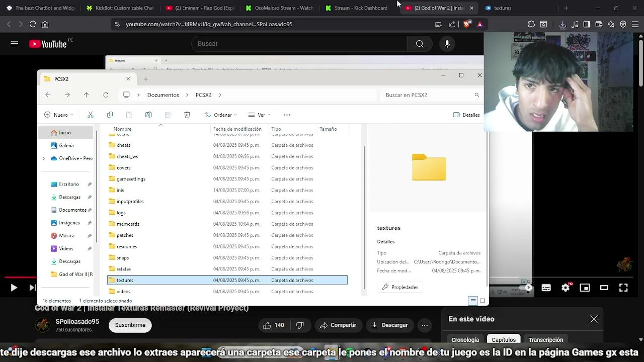
Task: Copy the selected folder in Explorer
Action: point(110,115)
